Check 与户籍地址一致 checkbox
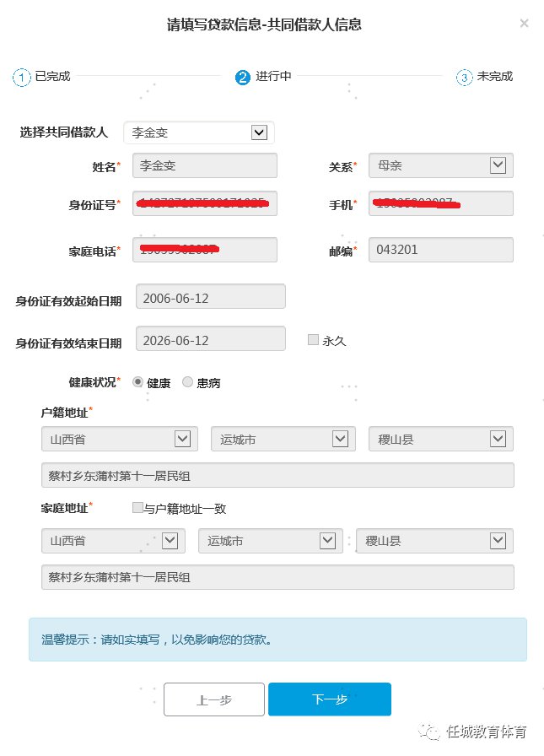 click(137, 508)
